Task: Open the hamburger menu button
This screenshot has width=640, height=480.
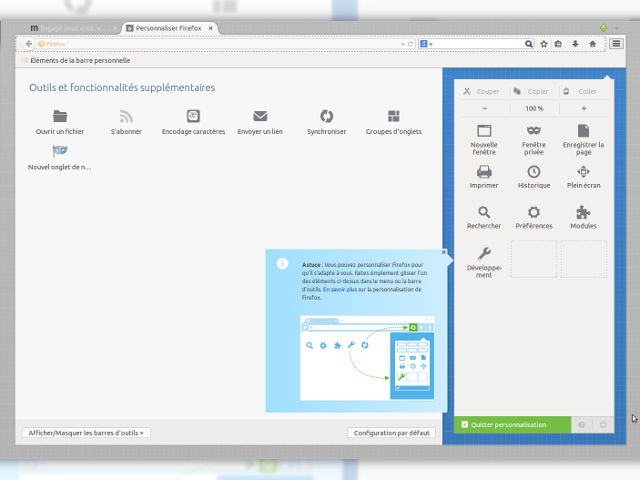Action: [x=616, y=44]
